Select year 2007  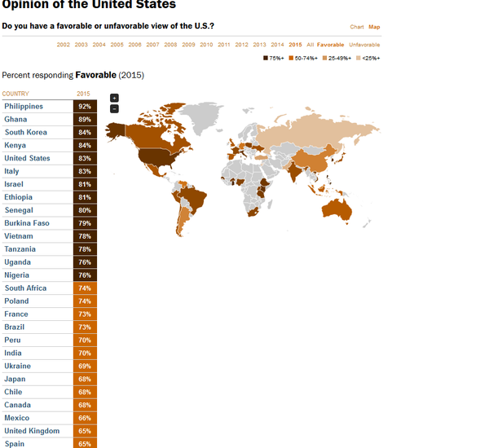(x=153, y=45)
